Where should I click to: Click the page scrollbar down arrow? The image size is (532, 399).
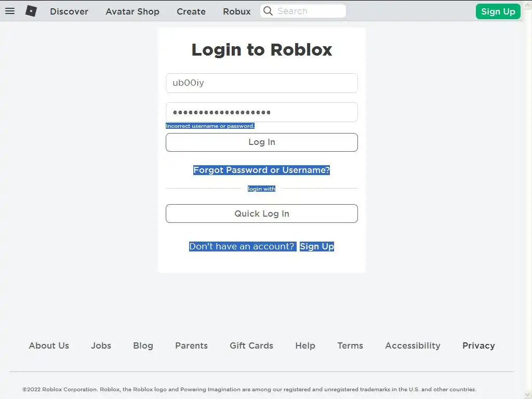click(528, 395)
